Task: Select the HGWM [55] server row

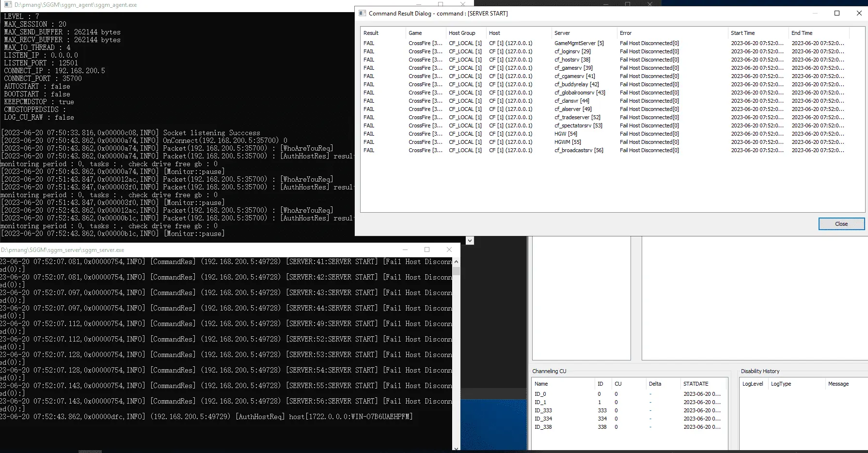Action: (604, 142)
